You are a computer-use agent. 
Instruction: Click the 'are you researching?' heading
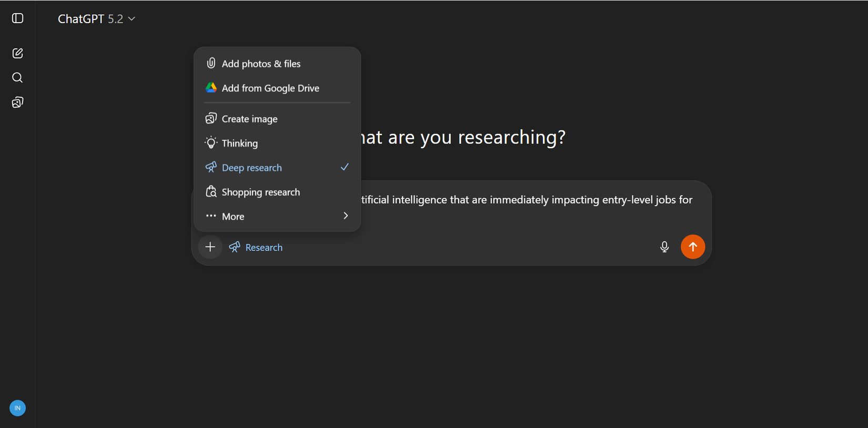point(477,137)
